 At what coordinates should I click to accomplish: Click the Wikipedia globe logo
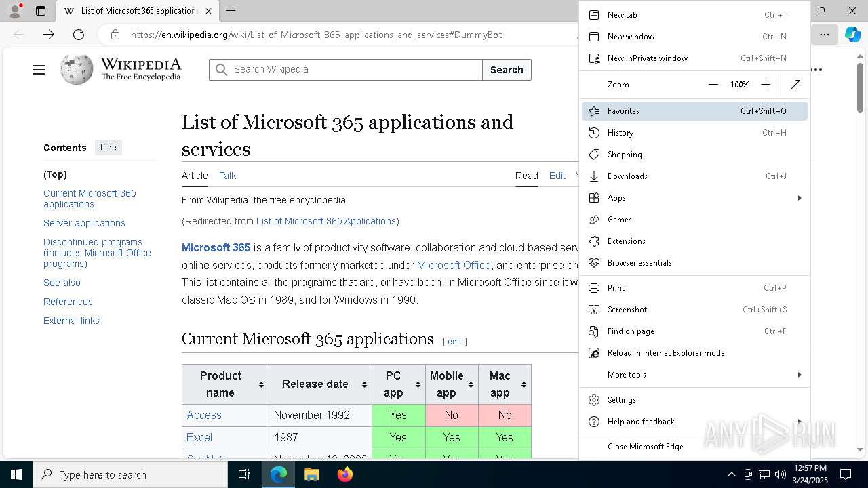pyautogui.click(x=77, y=69)
